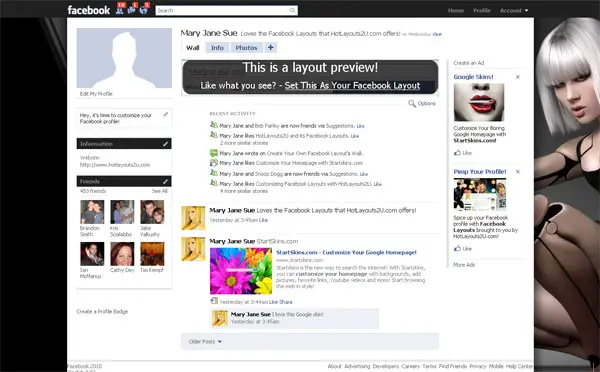Open the Options link
The height and width of the screenshot is (372, 600).
426,103
